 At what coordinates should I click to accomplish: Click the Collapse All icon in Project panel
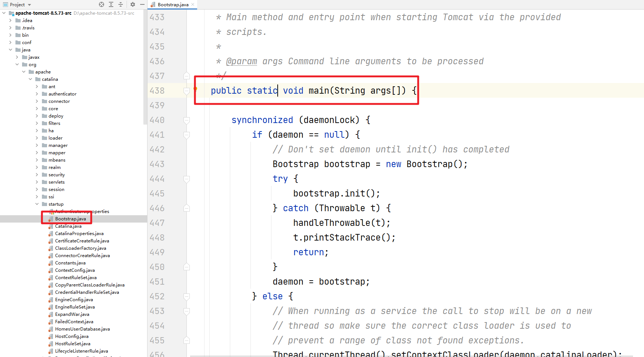[121, 4]
